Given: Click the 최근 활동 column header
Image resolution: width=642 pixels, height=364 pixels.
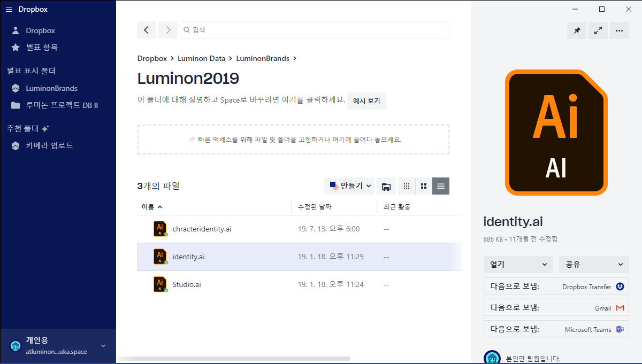Looking at the screenshot, I should pos(397,207).
